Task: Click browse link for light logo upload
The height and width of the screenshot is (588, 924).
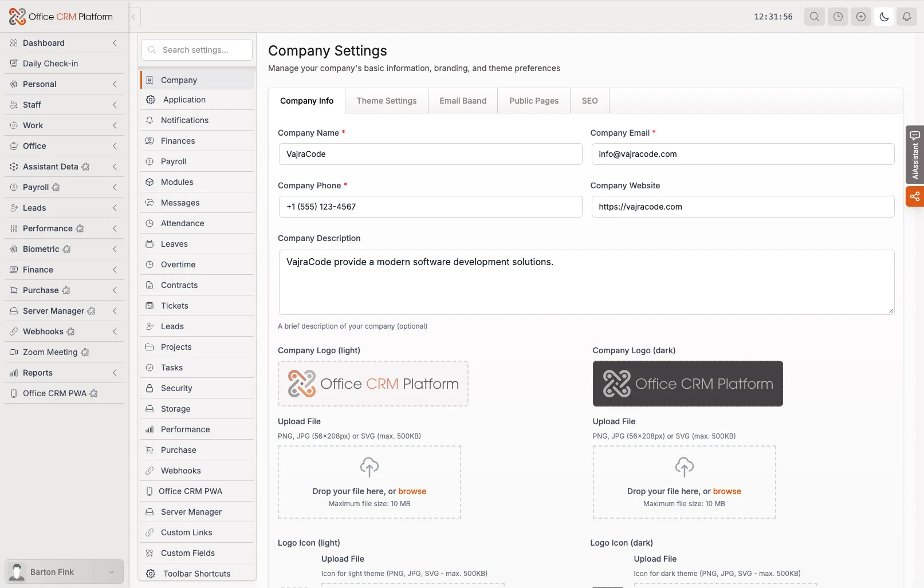Action: pos(412,491)
